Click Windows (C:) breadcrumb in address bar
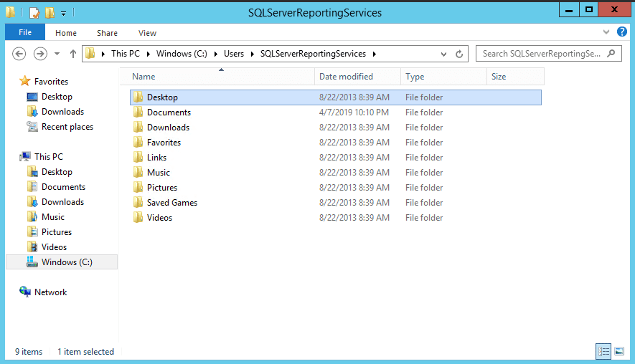The height and width of the screenshot is (364, 635). point(182,54)
